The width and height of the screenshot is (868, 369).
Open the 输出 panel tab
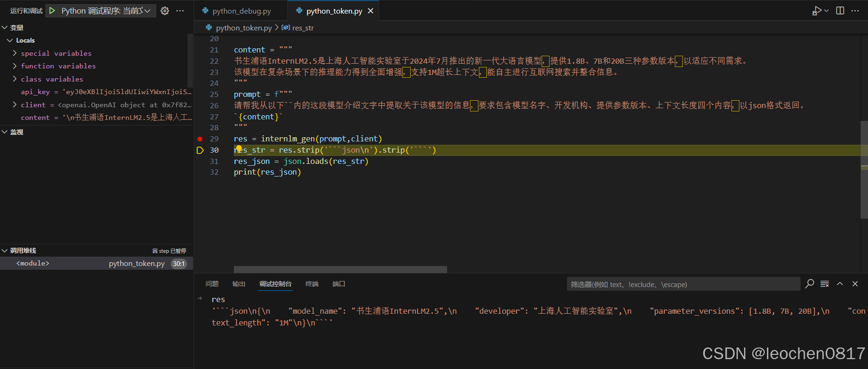(x=239, y=284)
